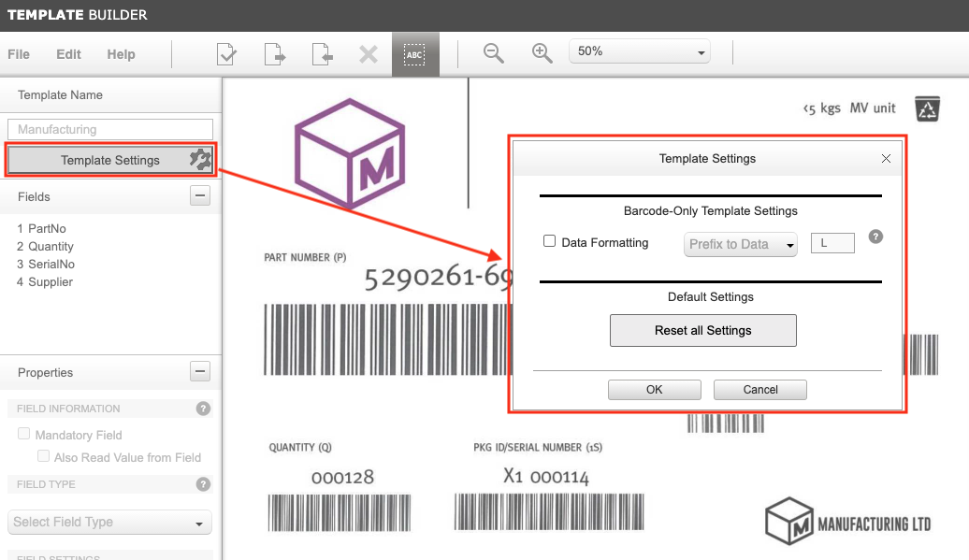
Task: Click the quantity value 000128
Action: coord(342,478)
